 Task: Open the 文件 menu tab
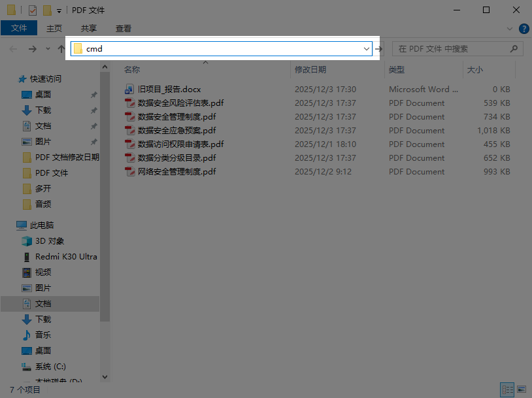[x=19, y=28]
